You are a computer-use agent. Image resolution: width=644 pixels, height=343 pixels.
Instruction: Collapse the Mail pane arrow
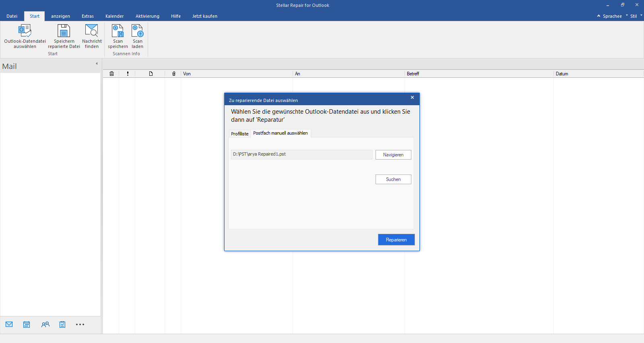point(97,64)
